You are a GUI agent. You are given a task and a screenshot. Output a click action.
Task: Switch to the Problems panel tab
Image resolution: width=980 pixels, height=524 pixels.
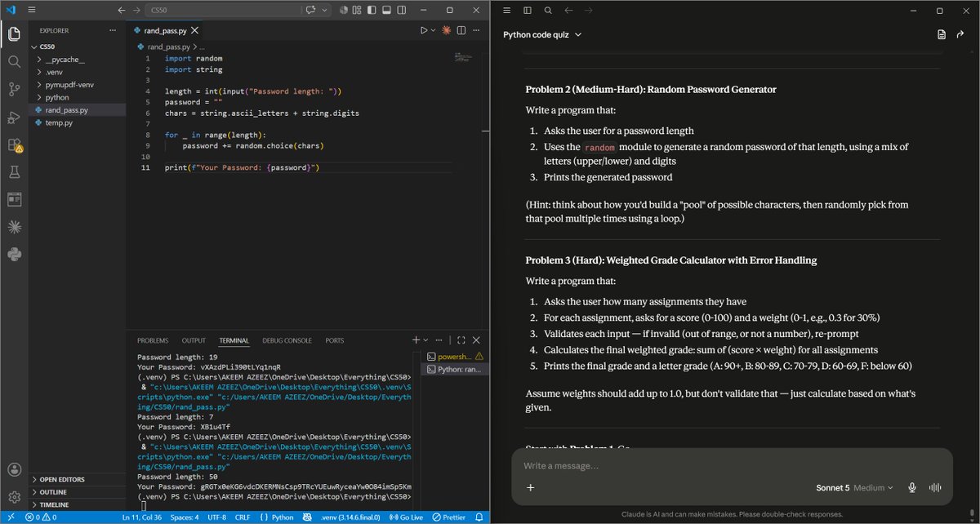click(153, 340)
